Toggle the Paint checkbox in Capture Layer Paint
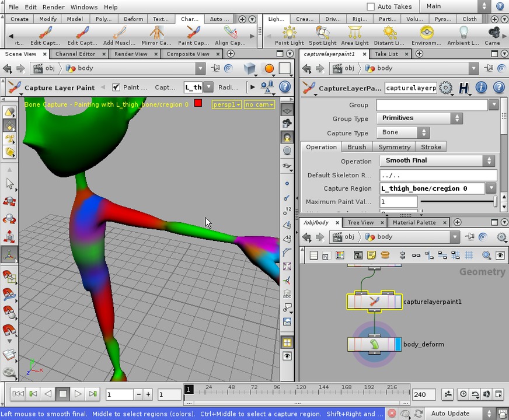This screenshot has width=509, height=420. (116, 87)
